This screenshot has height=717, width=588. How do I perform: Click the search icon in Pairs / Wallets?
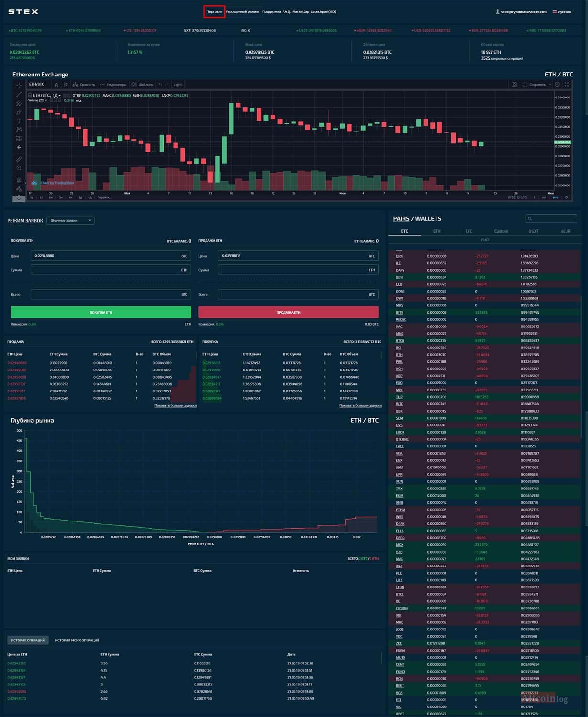click(x=530, y=219)
